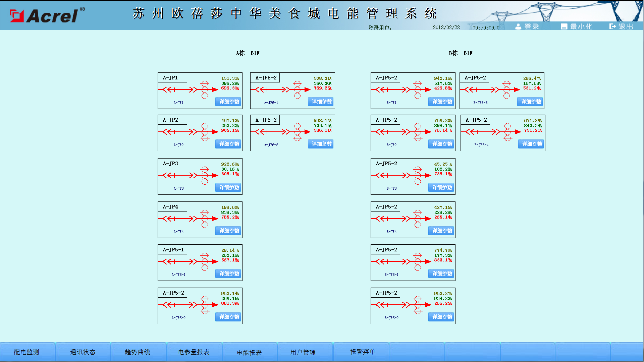Click the login user icon
The height and width of the screenshot is (362, 644).
pos(518,26)
